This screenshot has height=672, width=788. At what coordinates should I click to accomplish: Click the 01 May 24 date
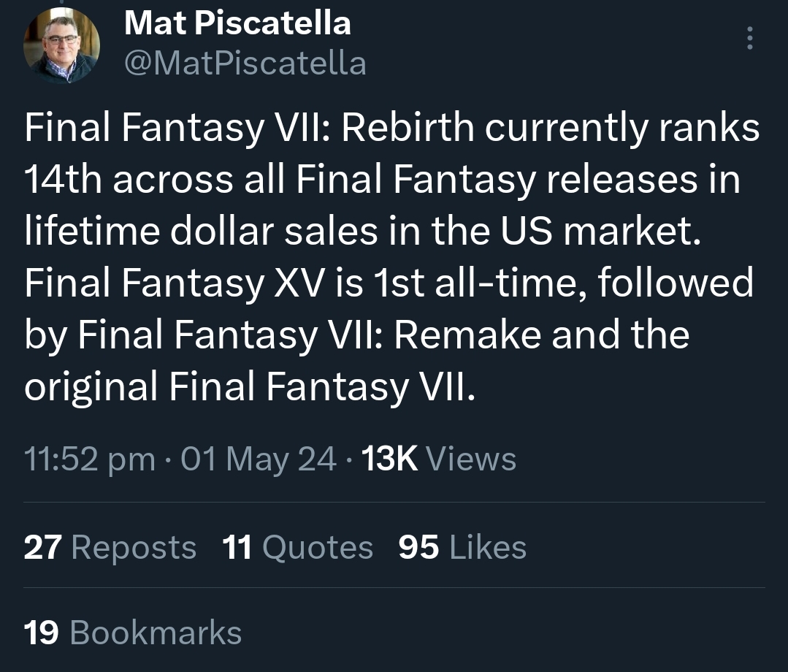[x=259, y=459]
